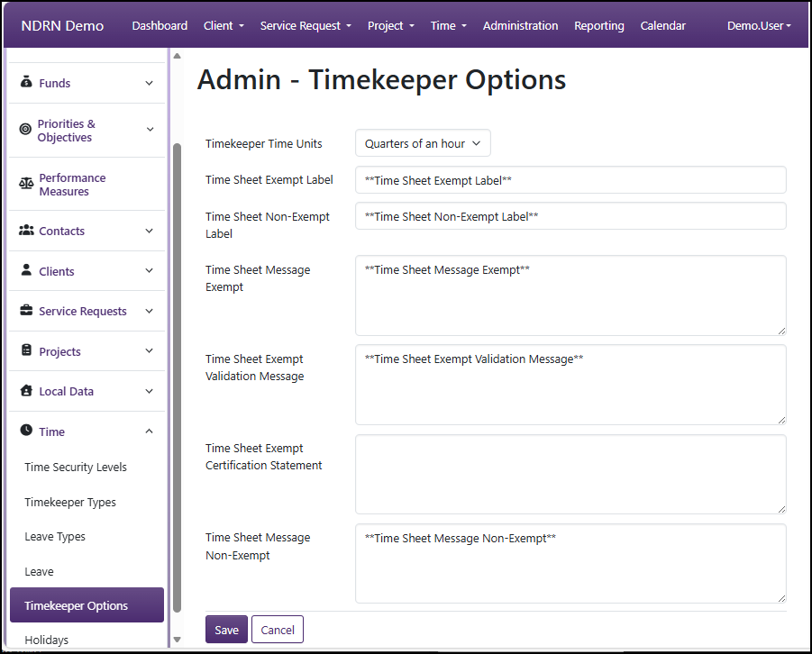
Task: Click the Clients person icon
Action: point(26,269)
